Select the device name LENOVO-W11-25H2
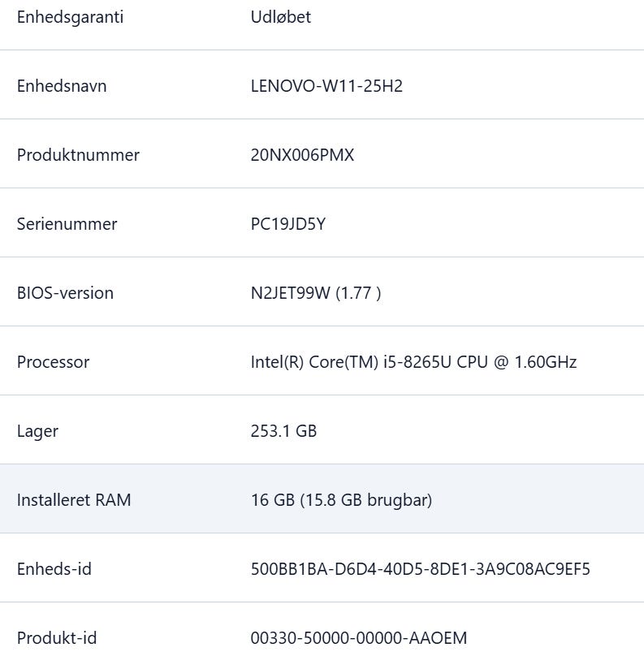Image resolution: width=644 pixels, height=669 pixels. coord(326,86)
